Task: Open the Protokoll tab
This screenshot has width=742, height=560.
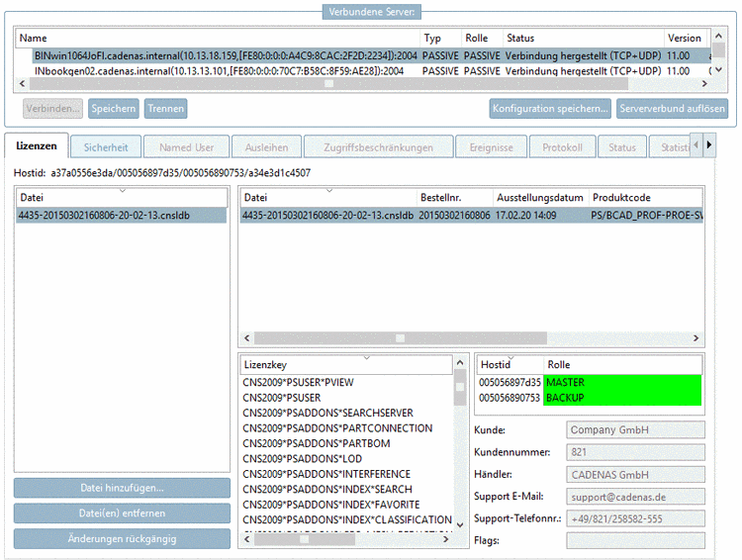Action: point(563,147)
